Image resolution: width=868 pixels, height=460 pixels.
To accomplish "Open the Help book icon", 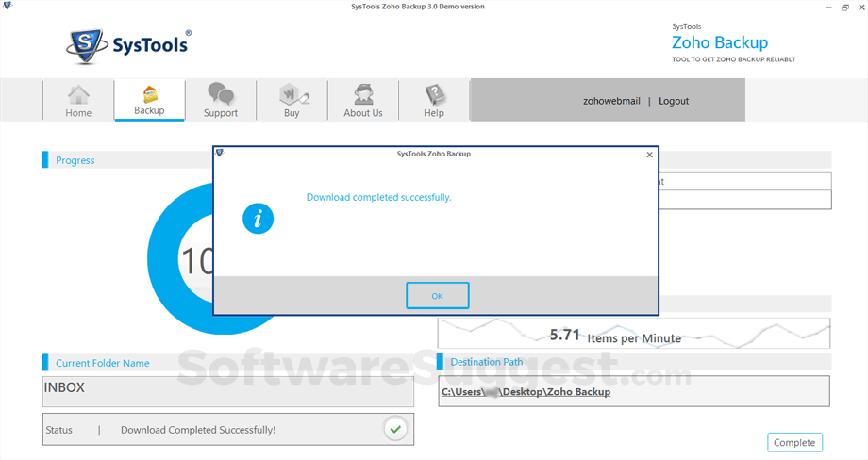I will 435,94.
